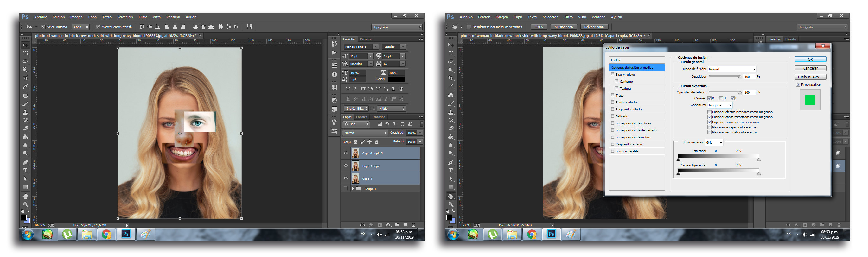The width and height of the screenshot is (868, 257).
Task: Open the Info panel icon in the collapsed dock
Action: pyautogui.click(x=334, y=75)
